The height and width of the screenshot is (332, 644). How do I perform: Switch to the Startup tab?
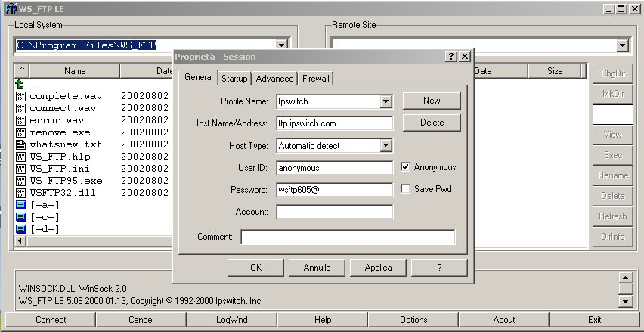pos(234,79)
